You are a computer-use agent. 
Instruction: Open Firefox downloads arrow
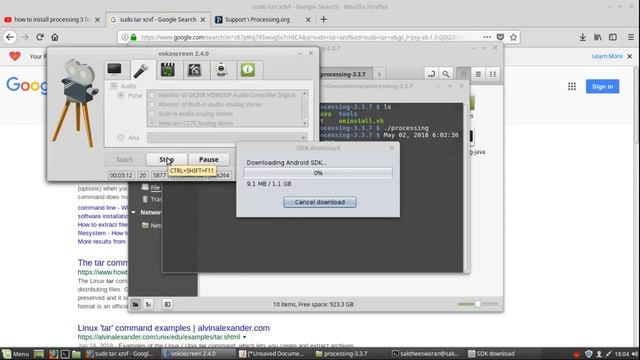[582, 37]
